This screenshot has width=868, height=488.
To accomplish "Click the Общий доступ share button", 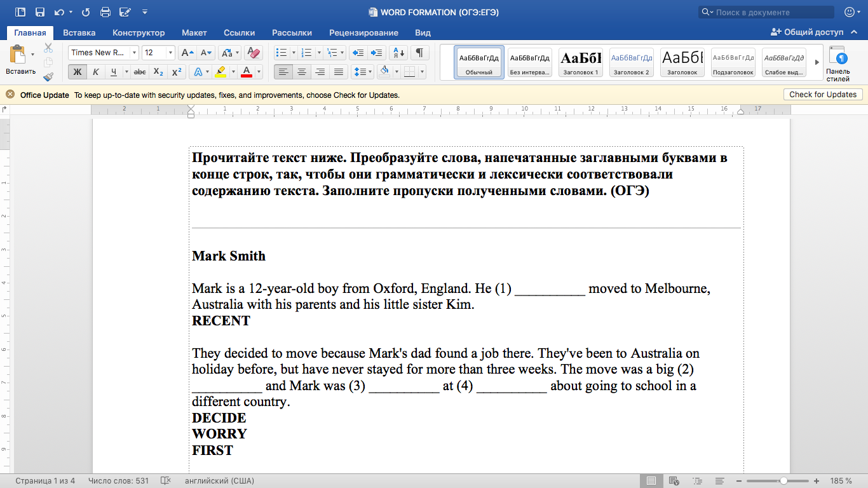I will [x=807, y=32].
